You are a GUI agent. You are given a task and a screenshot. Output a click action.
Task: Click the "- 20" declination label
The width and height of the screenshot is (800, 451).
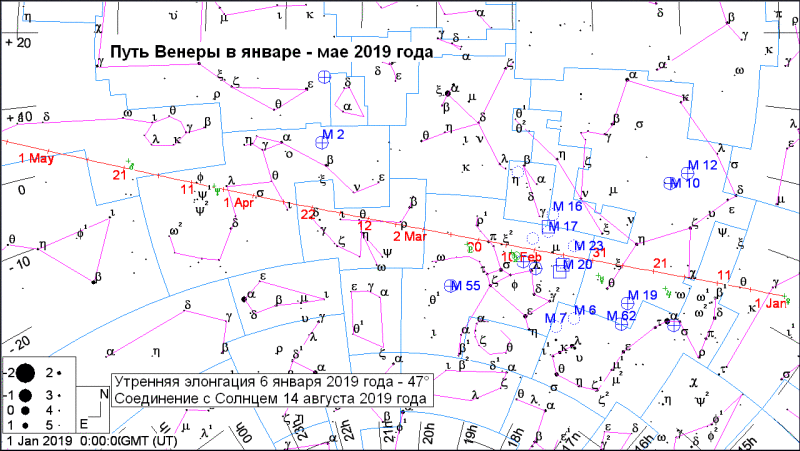[19, 343]
